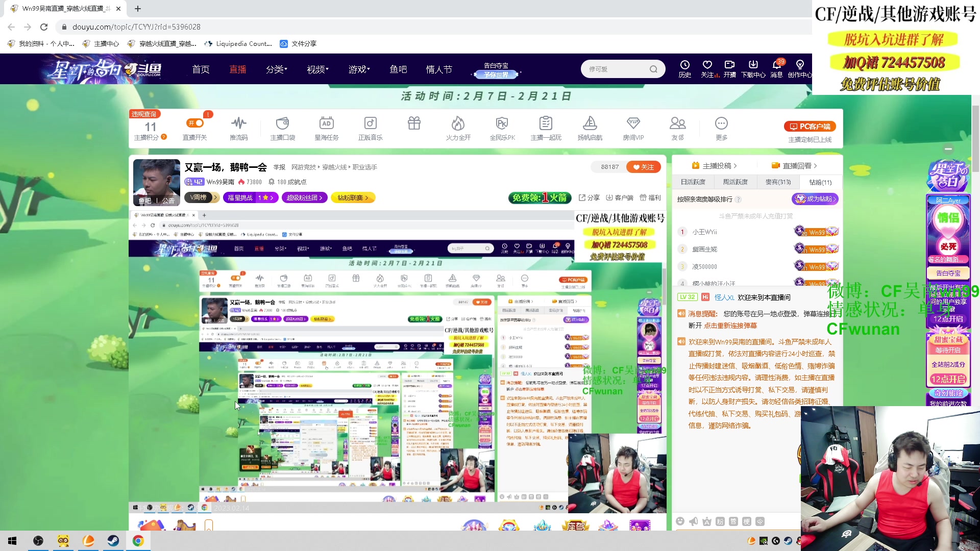
Task: Expand 游戏 menu dropdown
Action: [x=359, y=69]
